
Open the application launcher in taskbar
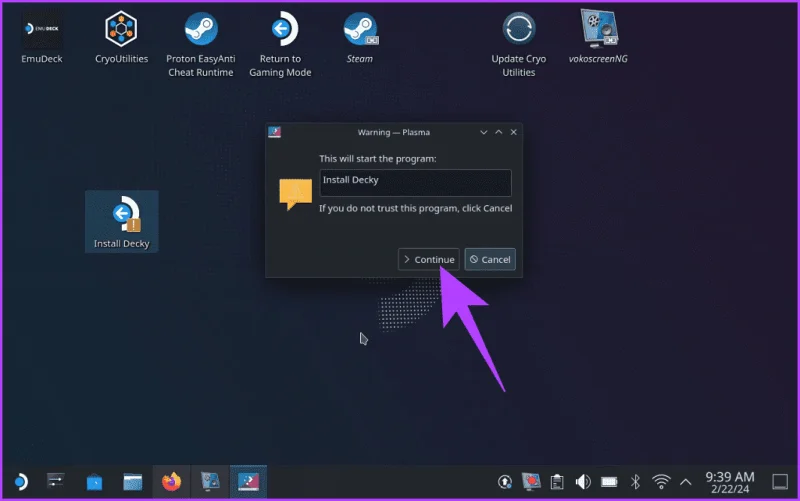click(x=20, y=482)
